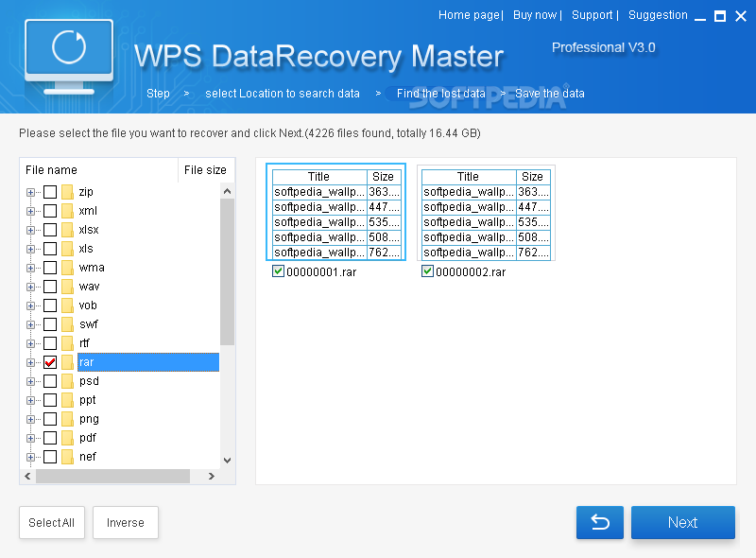The image size is (756, 558).
Task: Click the xls folder icon
Action: point(67,249)
